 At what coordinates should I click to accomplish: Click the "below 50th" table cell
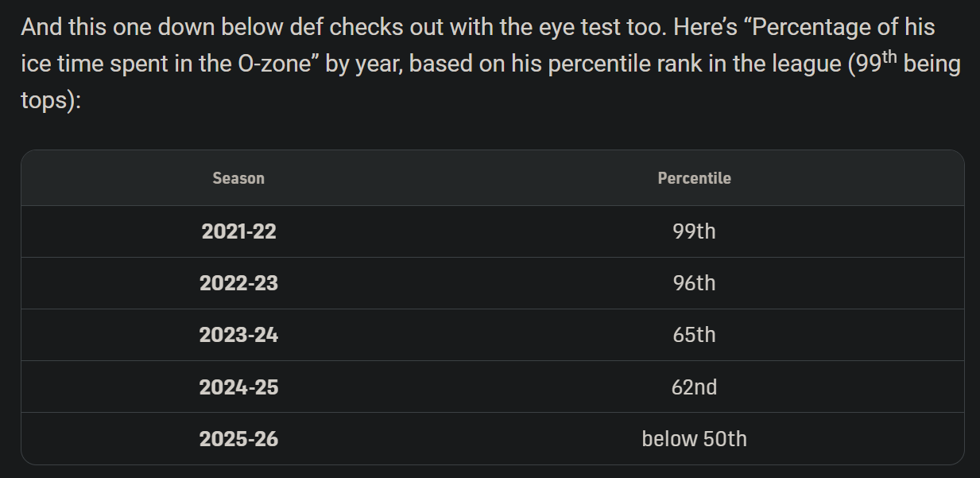point(694,438)
